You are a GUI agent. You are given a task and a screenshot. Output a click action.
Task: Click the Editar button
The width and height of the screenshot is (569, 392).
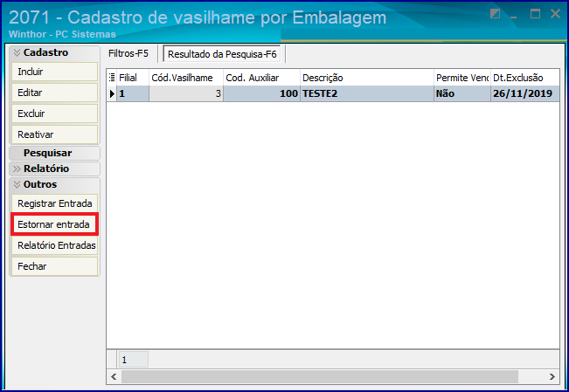(x=54, y=93)
